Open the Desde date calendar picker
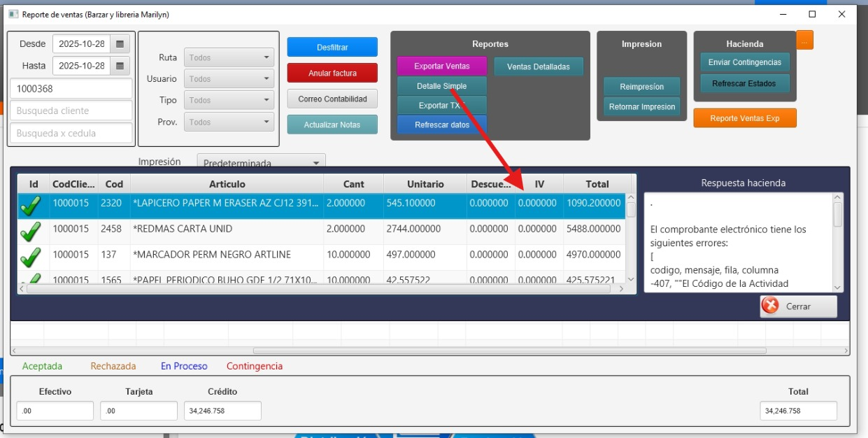Screen dimensions: 868x438 [120, 44]
